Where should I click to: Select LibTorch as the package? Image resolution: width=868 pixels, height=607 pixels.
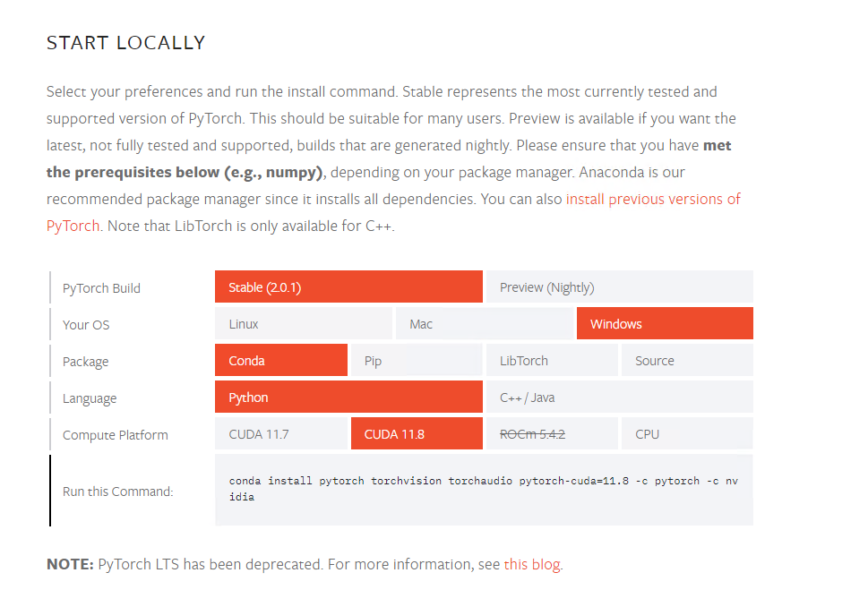click(552, 360)
